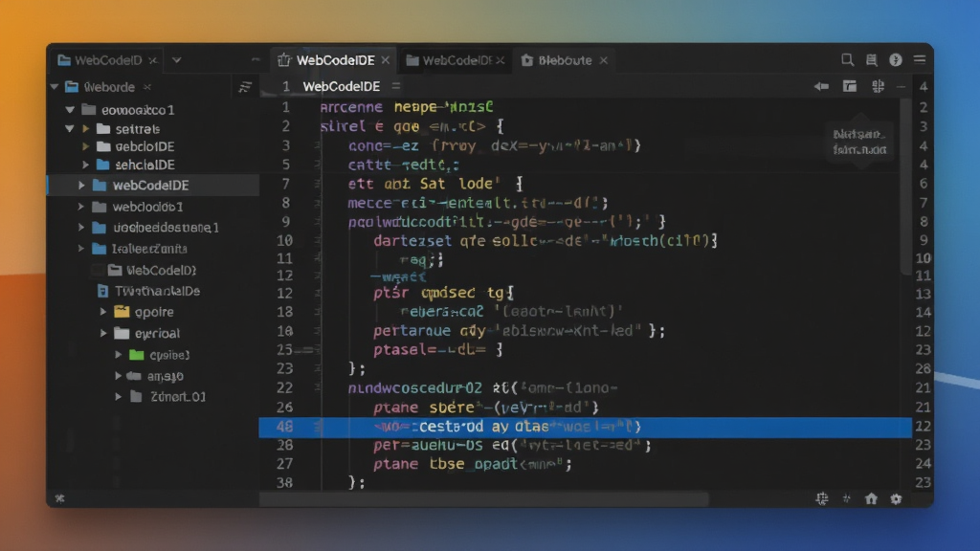The width and height of the screenshot is (980, 551).
Task: Click the hash icon in bottom status bar
Action: [x=846, y=498]
